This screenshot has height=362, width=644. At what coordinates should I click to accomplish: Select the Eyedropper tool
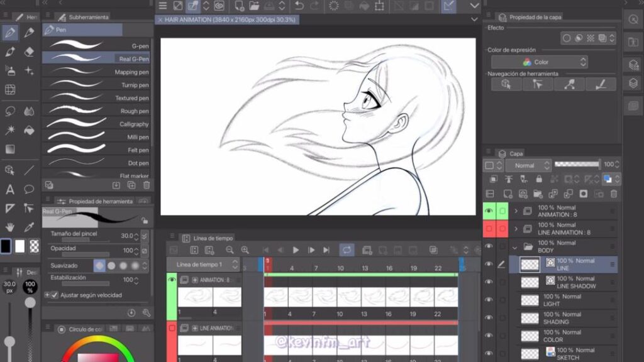[29, 227]
